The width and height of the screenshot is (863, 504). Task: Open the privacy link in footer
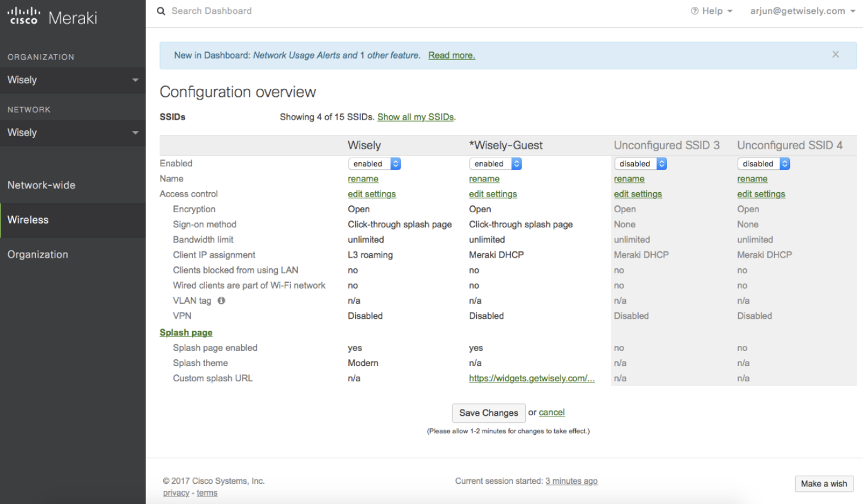176,493
